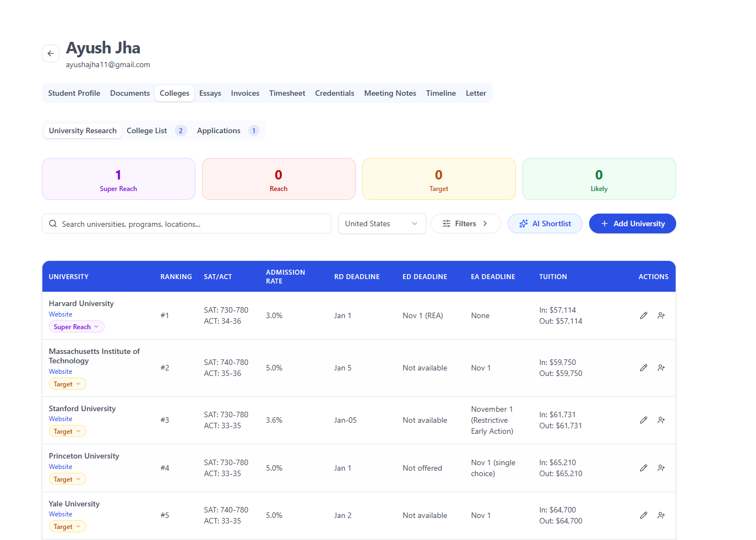The width and height of the screenshot is (756, 540).
Task: Open Meeting Notes tab
Action: [390, 93]
